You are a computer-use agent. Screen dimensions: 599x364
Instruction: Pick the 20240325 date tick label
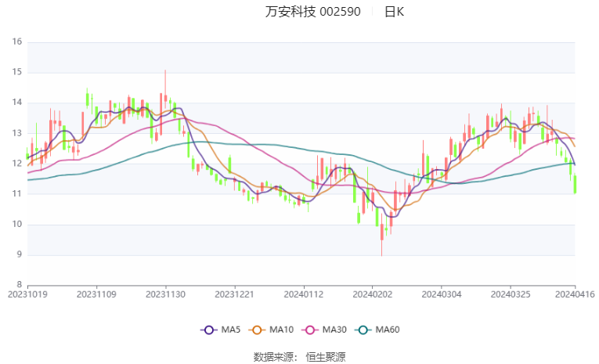[x=511, y=294]
